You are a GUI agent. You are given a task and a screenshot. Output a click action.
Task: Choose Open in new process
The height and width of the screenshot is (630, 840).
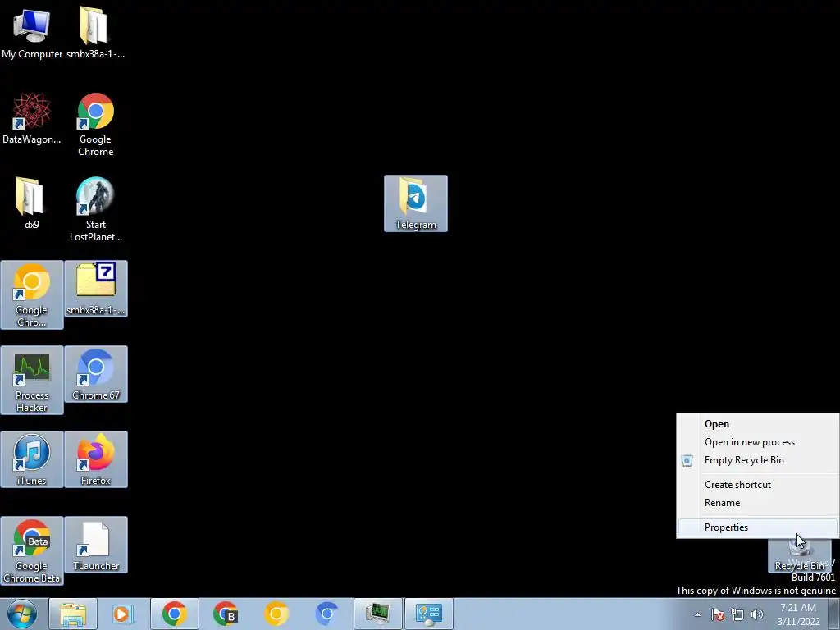coord(757,442)
